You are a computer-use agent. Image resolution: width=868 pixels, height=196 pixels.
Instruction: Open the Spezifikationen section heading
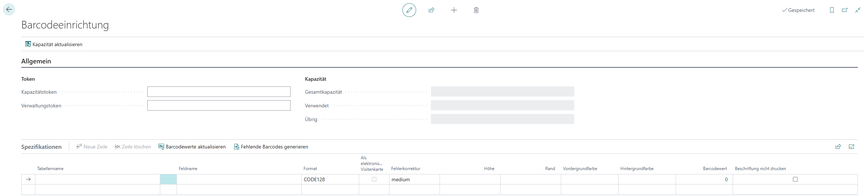tap(42, 147)
